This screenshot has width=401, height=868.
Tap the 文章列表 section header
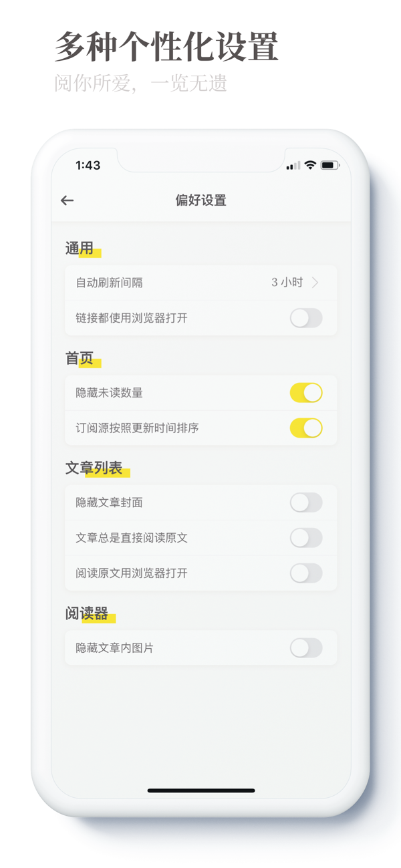[94, 468]
